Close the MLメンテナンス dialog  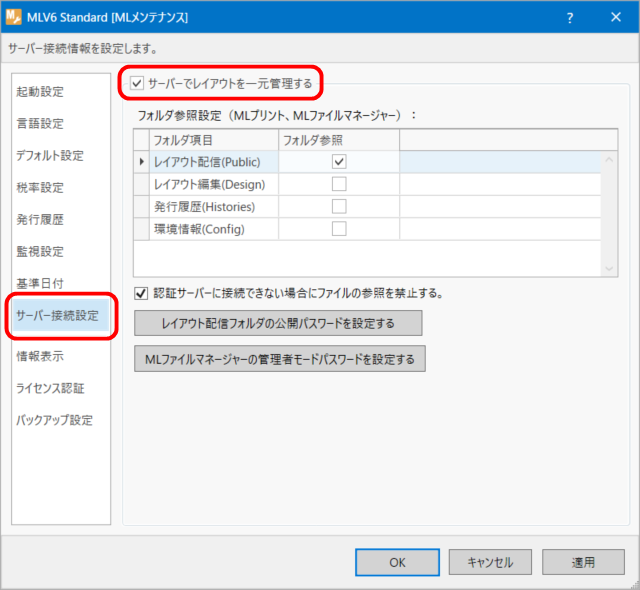coord(616,17)
